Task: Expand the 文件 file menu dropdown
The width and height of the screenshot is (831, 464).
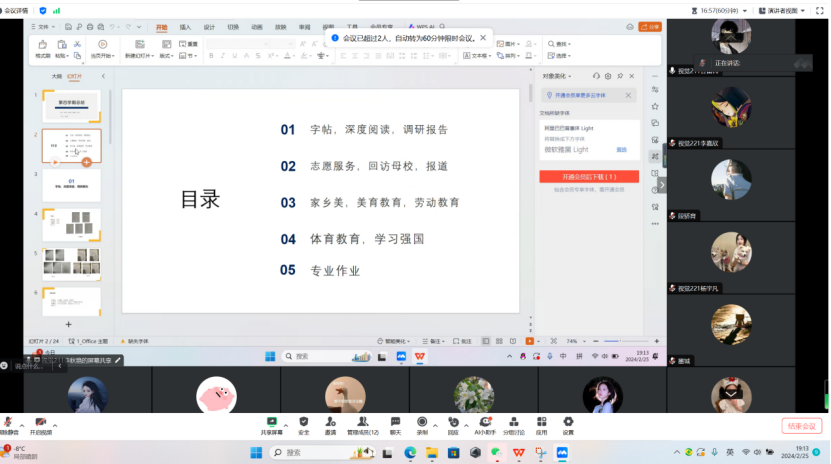Action: click(x=43, y=27)
